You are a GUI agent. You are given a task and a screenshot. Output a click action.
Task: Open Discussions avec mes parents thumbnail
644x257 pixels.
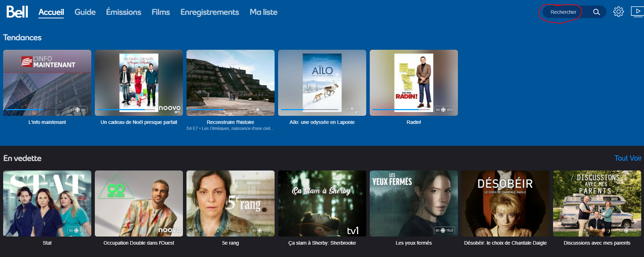pyautogui.click(x=597, y=203)
